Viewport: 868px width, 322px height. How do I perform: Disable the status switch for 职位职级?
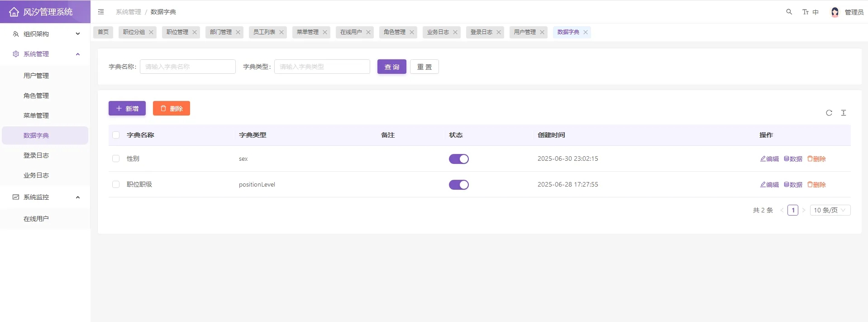pos(458,185)
